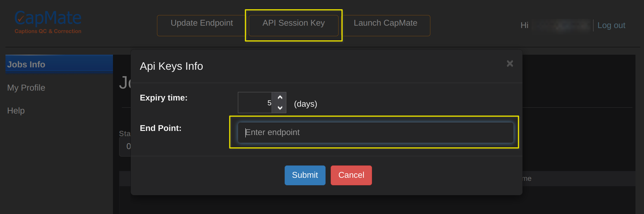The height and width of the screenshot is (214, 644).
Task: Open the My Profile page
Action: coord(26,88)
